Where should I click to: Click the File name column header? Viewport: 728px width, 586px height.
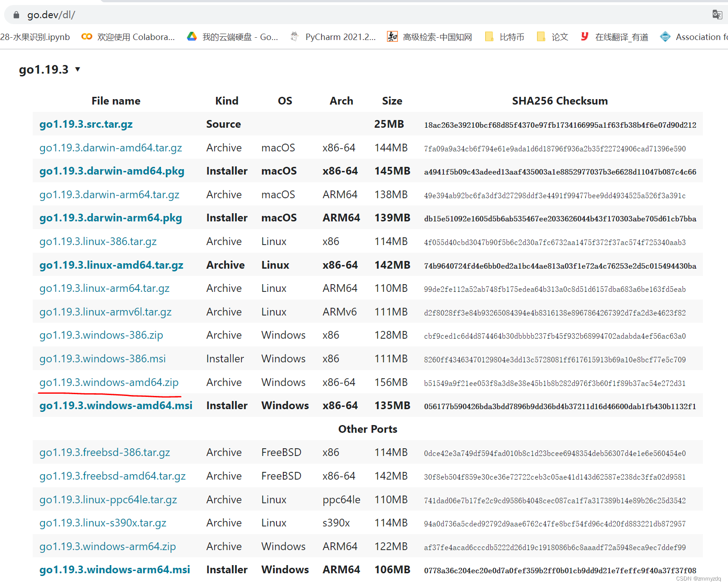(x=116, y=101)
